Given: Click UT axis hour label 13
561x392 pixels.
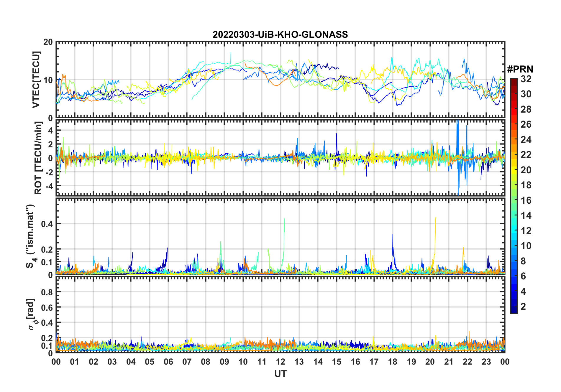Looking at the screenshot, I should [299, 362].
